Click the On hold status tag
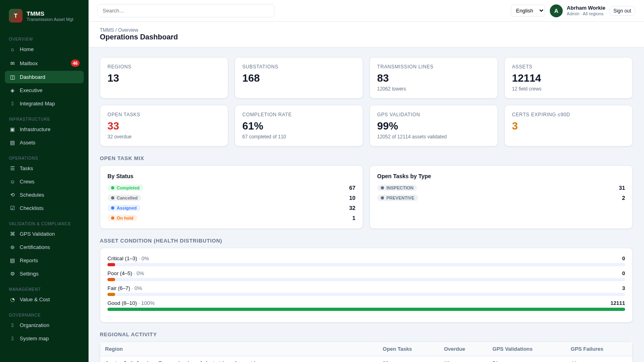Viewport: 644px width, 362px height. pyautogui.click(x=122, y=218)
